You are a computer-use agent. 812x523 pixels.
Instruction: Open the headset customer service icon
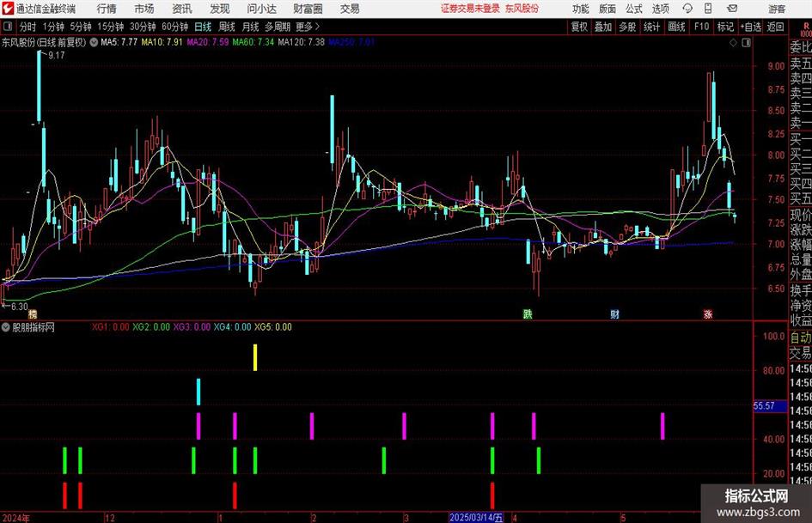[687, 9]
